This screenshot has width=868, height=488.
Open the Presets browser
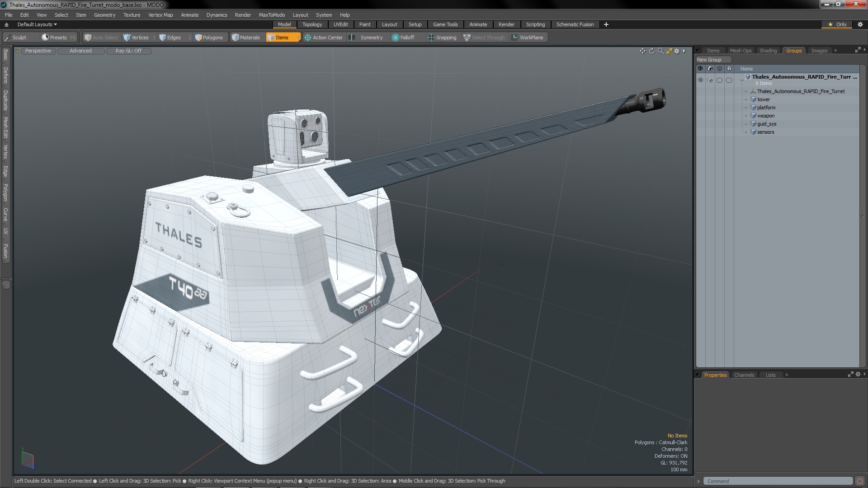[58, 38]
